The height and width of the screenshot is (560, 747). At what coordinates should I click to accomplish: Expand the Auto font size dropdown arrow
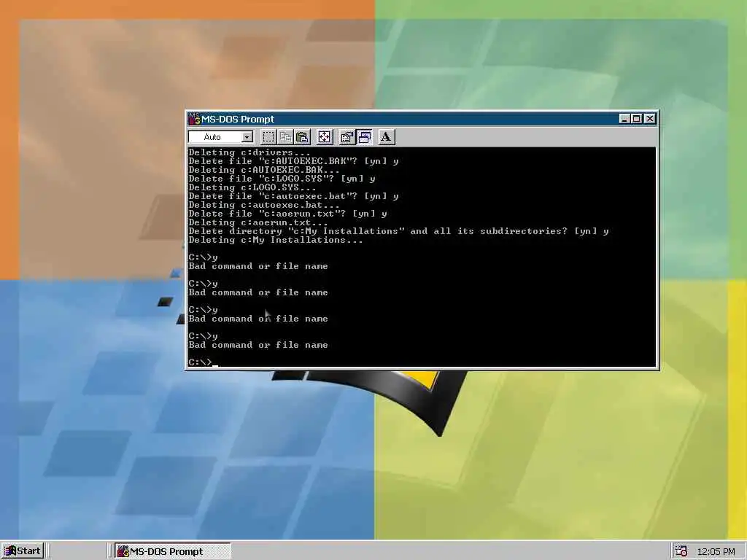[x=247, y=137]
